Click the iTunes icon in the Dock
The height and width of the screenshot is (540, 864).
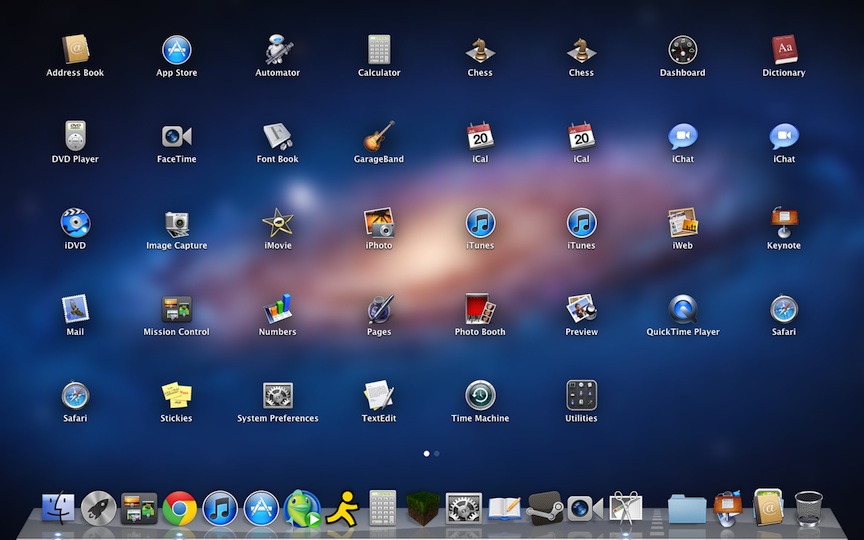tap(220, 507)
